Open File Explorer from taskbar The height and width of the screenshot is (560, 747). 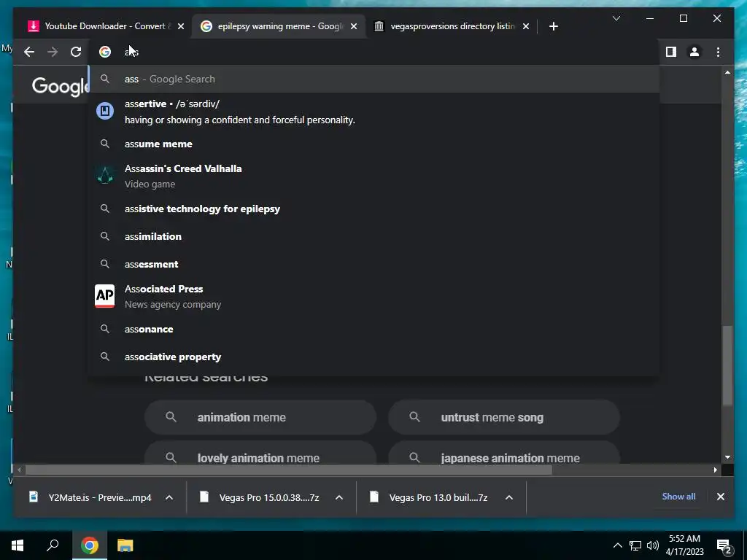pos(125,545)
